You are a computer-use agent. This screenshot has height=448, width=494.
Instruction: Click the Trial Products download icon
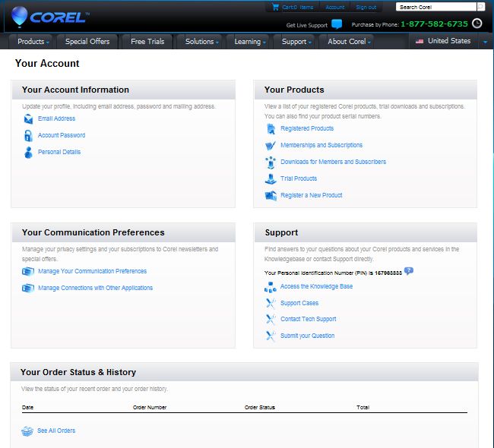coord(271,179)
